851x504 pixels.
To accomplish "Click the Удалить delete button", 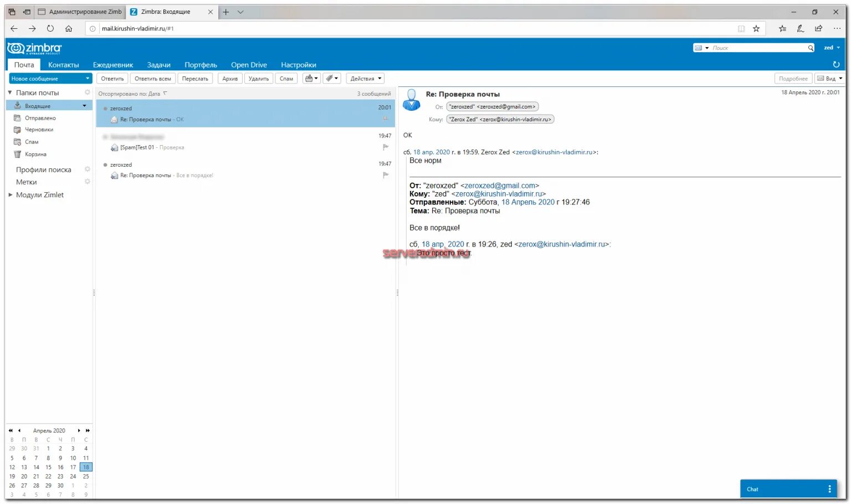I will 259,79.
